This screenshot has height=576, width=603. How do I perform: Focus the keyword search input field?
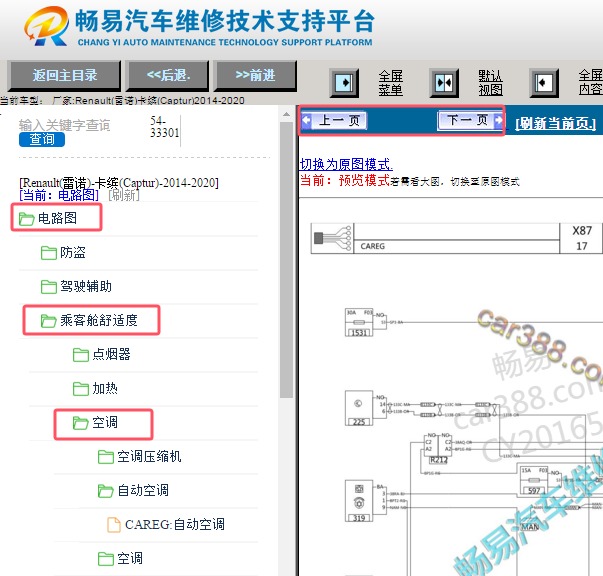(x=65, y=125)
